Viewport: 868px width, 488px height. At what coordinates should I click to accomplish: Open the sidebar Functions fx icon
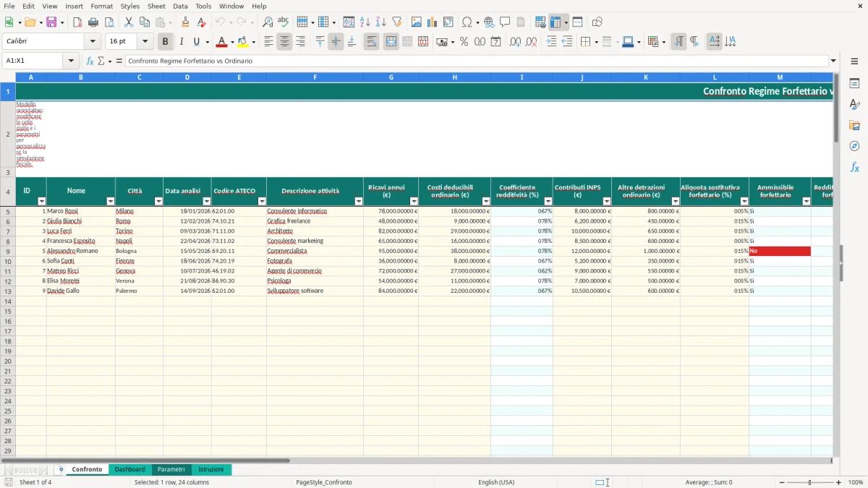[x=854, y=167]
